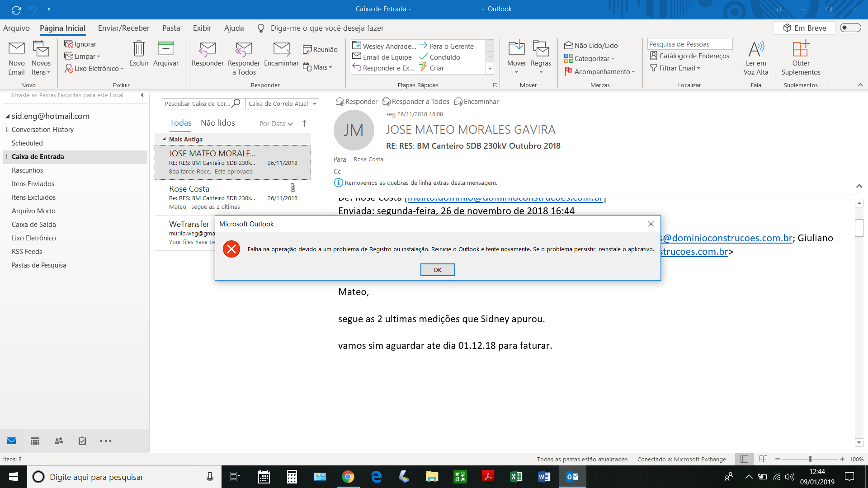Click Ler em Voz Alta icon
The image size is (868, 488).
(756, 49)
